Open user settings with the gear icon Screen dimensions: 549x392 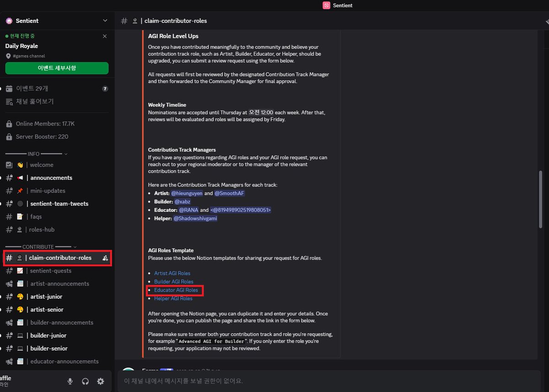pyautogui.click(x=101, y=381)
